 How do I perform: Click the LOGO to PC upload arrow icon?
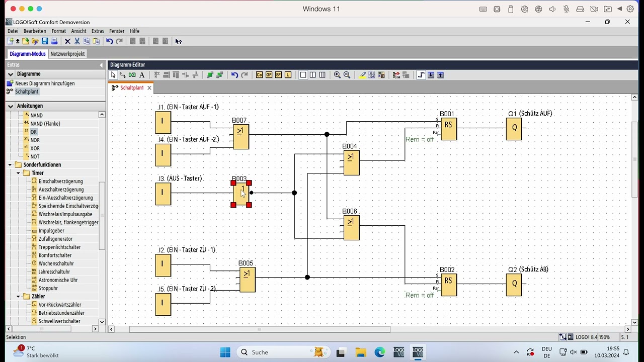coord(440,75)
